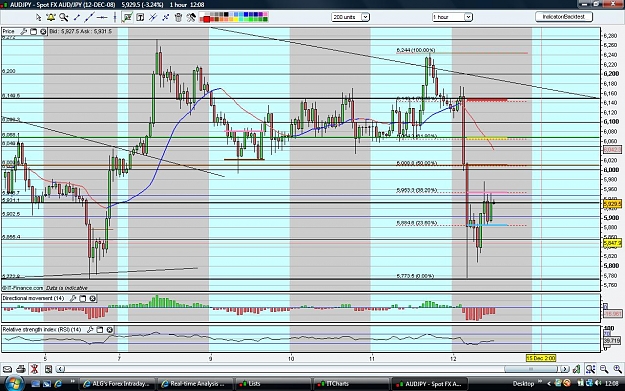
Task: Select the magnifier zoom tool in top toolbar
Action: [x=63, y=17]
